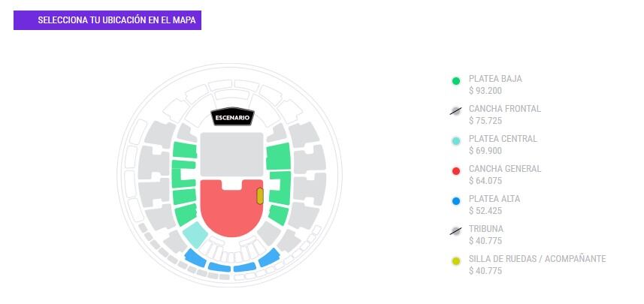644x304 pixels.
Task: Choose the teal Platea Central map section
Action: click(x=195, y=235)
